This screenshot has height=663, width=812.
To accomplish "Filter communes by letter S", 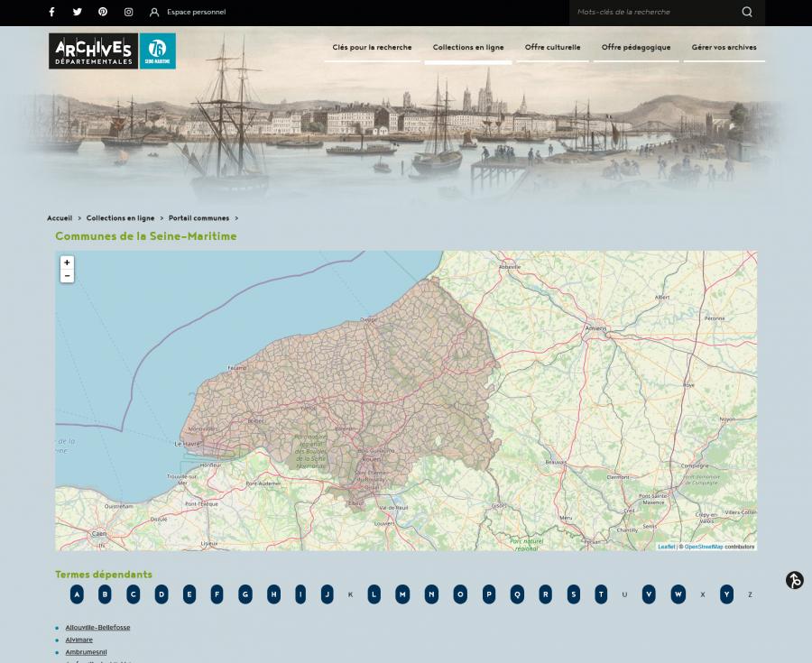I will coord(573,594).
